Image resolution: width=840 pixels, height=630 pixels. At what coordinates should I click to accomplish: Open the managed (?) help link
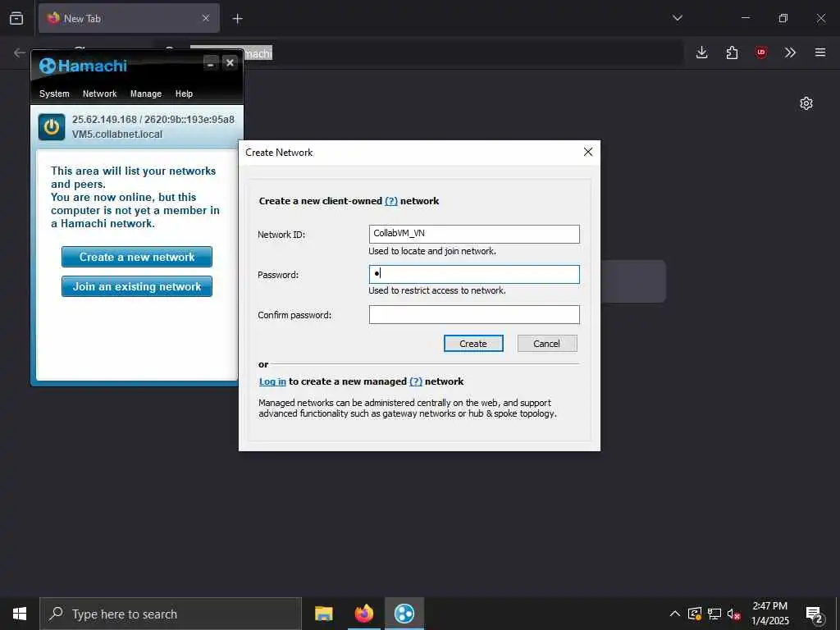tap(416, 381)
